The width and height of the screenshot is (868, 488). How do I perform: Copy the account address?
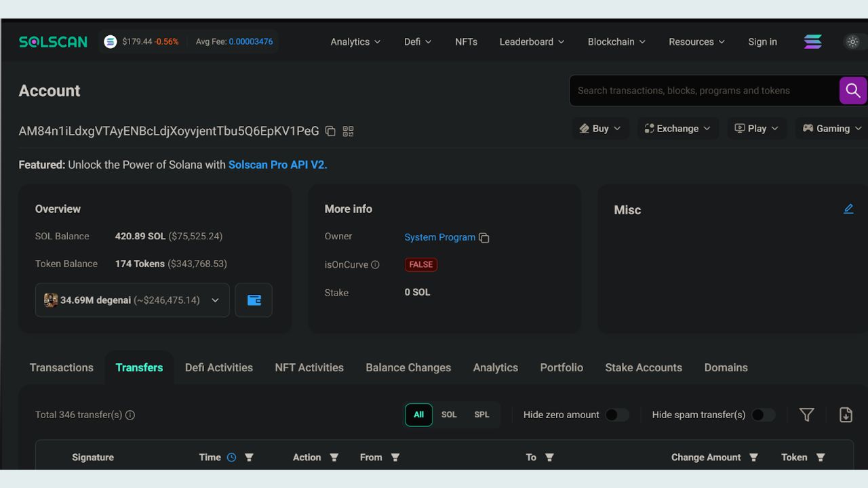click(x=330, y=131)
